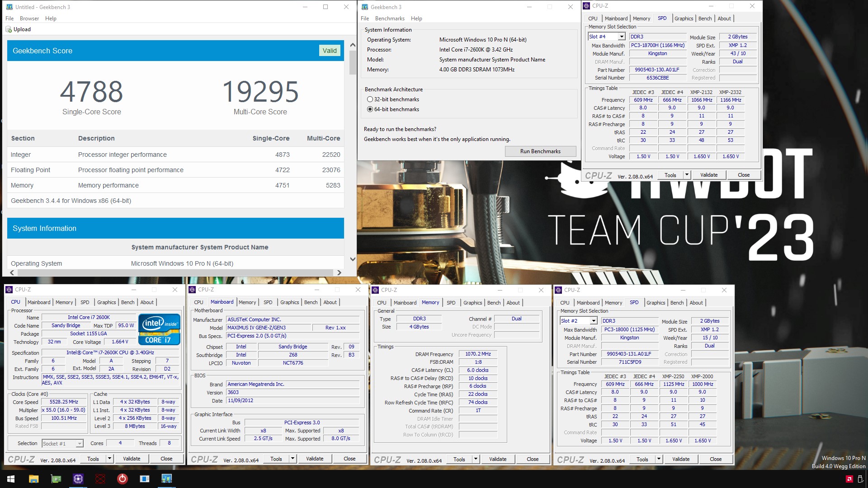The width and height of the screenshot is (868, 488).
Task: Click the Upload page icon in Geekbench results
Action: pyautogui.click(x=9, y=29)
